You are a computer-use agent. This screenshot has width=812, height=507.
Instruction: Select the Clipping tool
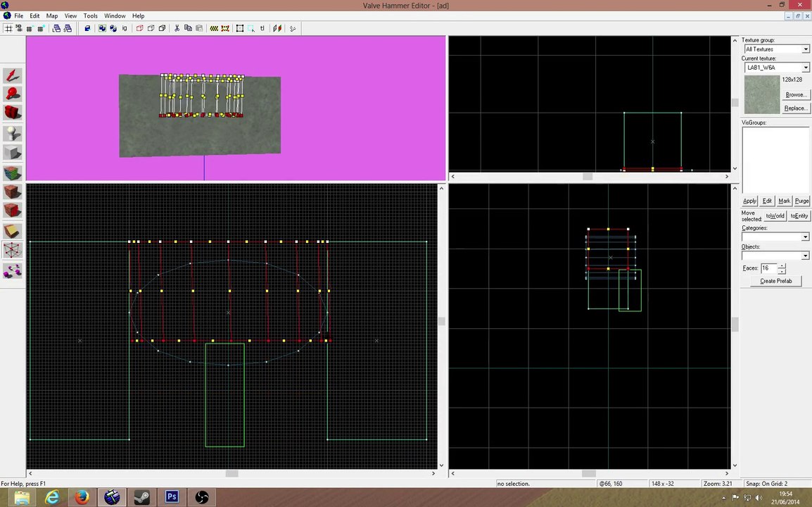click(x=13, y=231)
